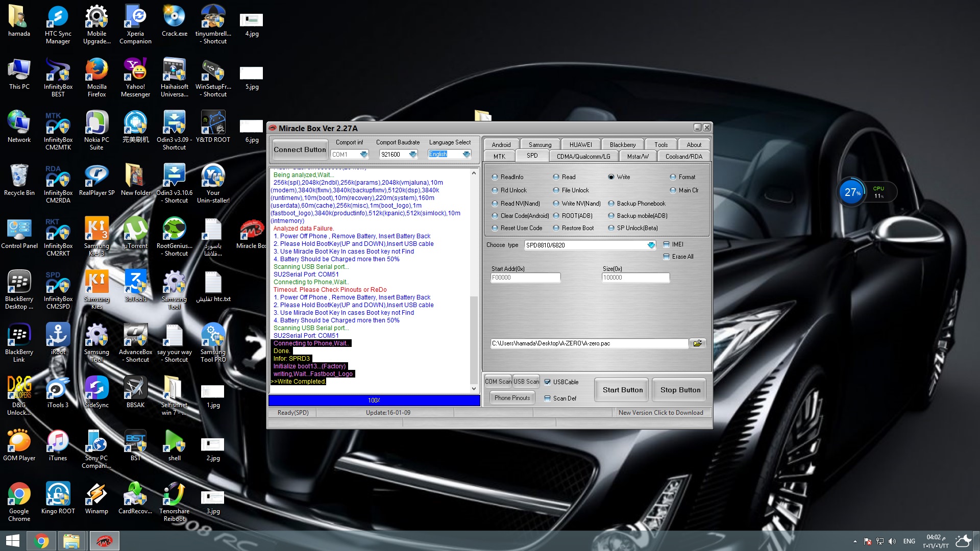Open Mozilla Firefox desktop shortcut
The image size is (980, 551).
coord(96,78)
